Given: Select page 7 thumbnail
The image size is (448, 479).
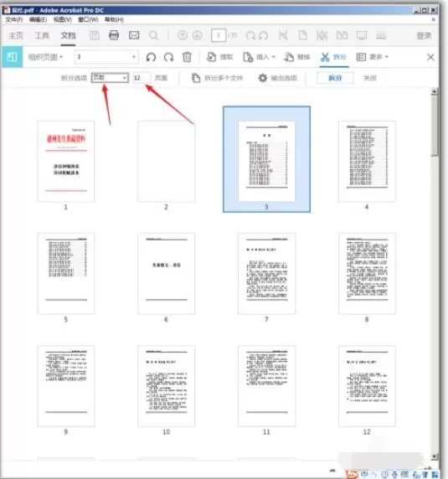Looking at the screenshot, I should click(266, 274).
